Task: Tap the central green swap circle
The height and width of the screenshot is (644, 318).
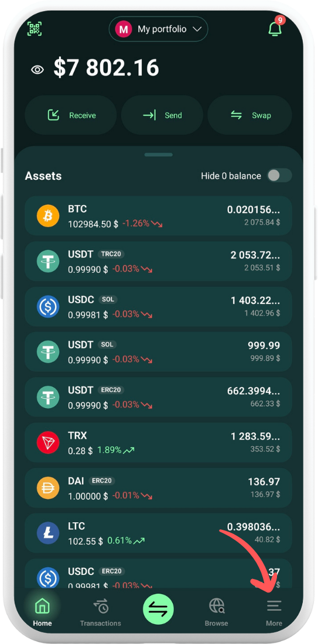Action: pyautogui.click(x=158, y=609)
